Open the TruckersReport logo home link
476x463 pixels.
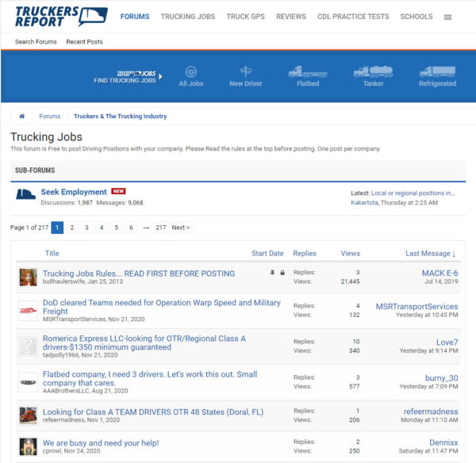[61, 17]
